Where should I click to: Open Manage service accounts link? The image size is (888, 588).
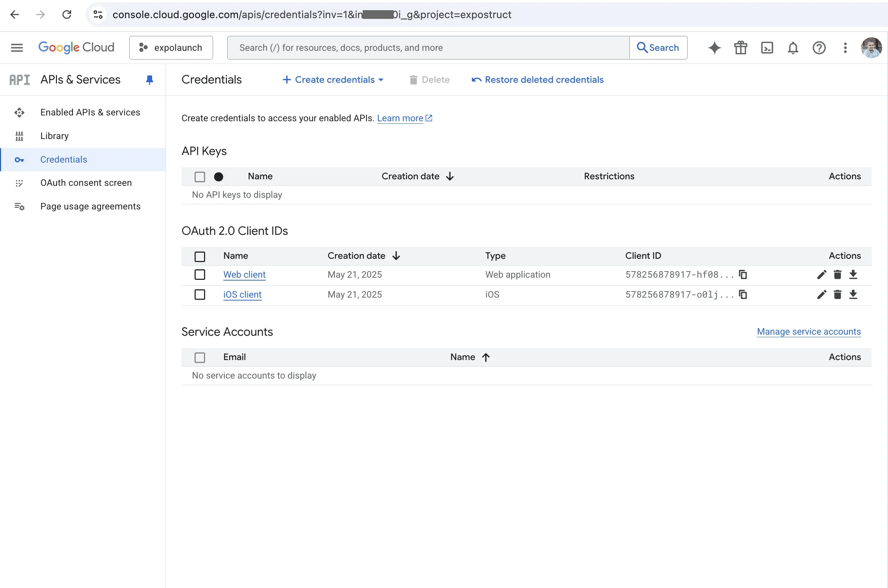[x=808, y=331]
